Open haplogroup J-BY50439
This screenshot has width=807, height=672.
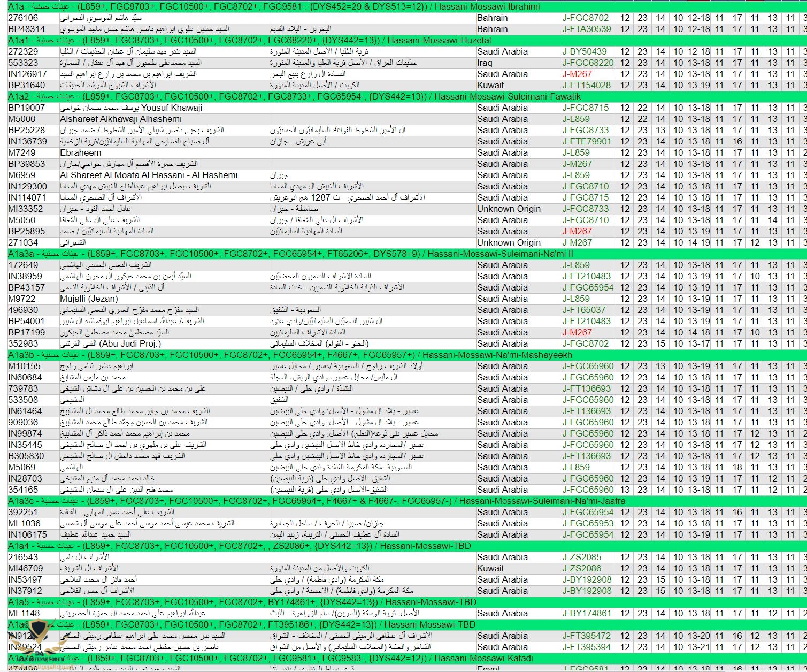(585, 52)
